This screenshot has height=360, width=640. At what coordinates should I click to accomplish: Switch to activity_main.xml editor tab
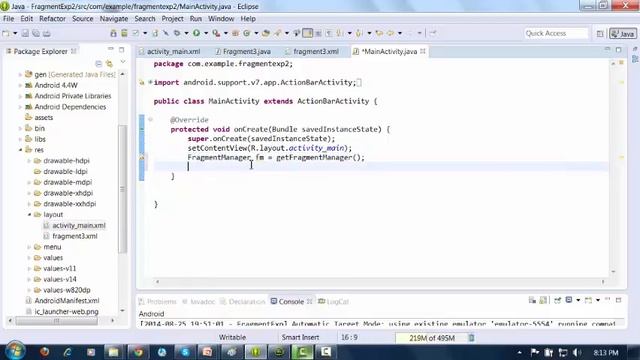(173, 51)
